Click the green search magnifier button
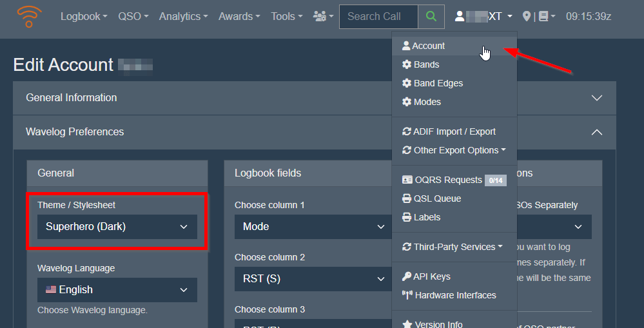Image resolution: width=644 pixels, height=328 pixels. (431, 16)
